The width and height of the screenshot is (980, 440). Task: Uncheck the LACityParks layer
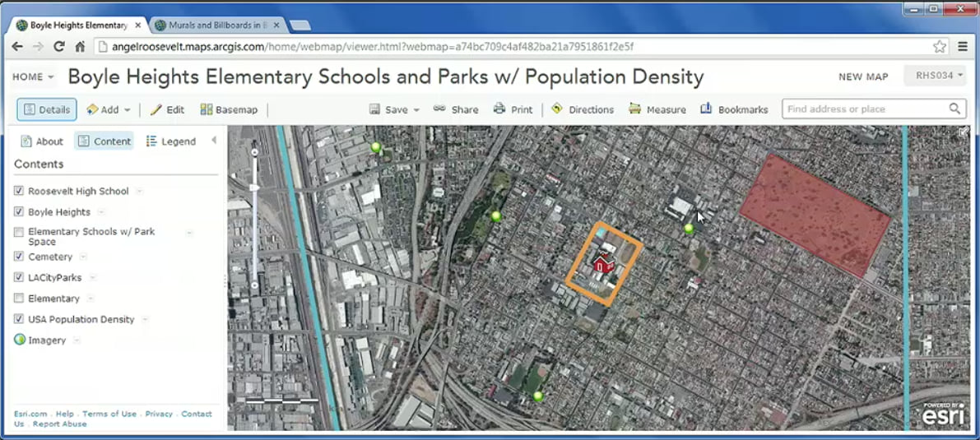19,277
